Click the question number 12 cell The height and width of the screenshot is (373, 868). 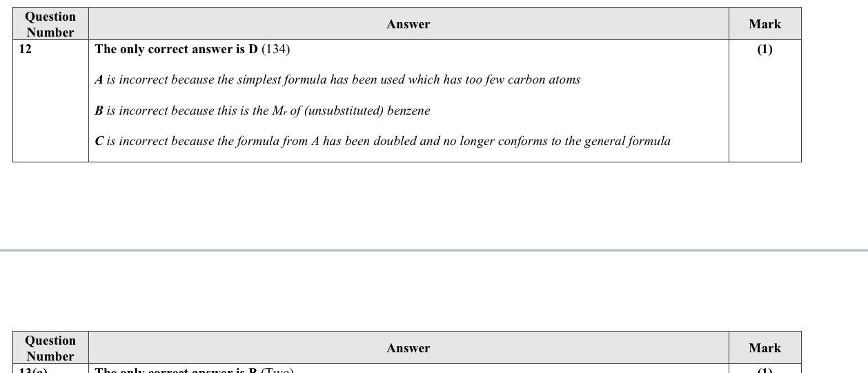(26, 50)
